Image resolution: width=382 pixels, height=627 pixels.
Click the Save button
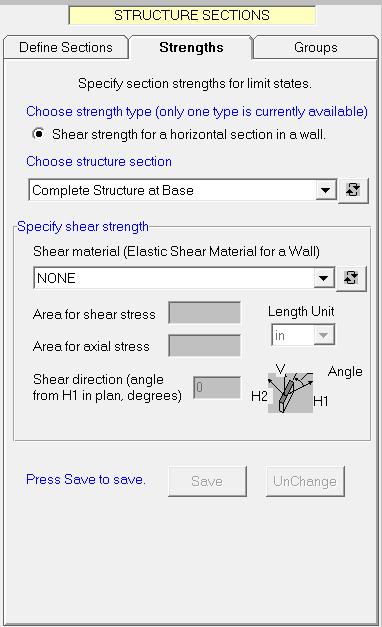click(207, 481)
